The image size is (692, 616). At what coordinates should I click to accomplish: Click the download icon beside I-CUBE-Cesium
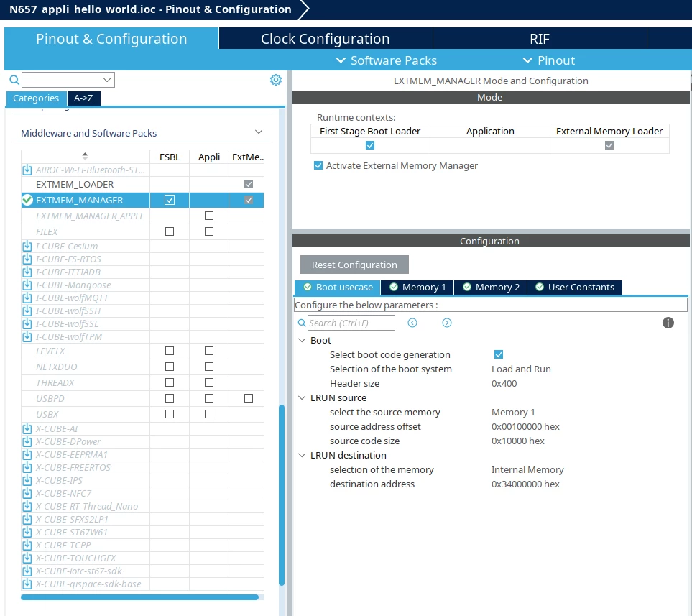27,246
